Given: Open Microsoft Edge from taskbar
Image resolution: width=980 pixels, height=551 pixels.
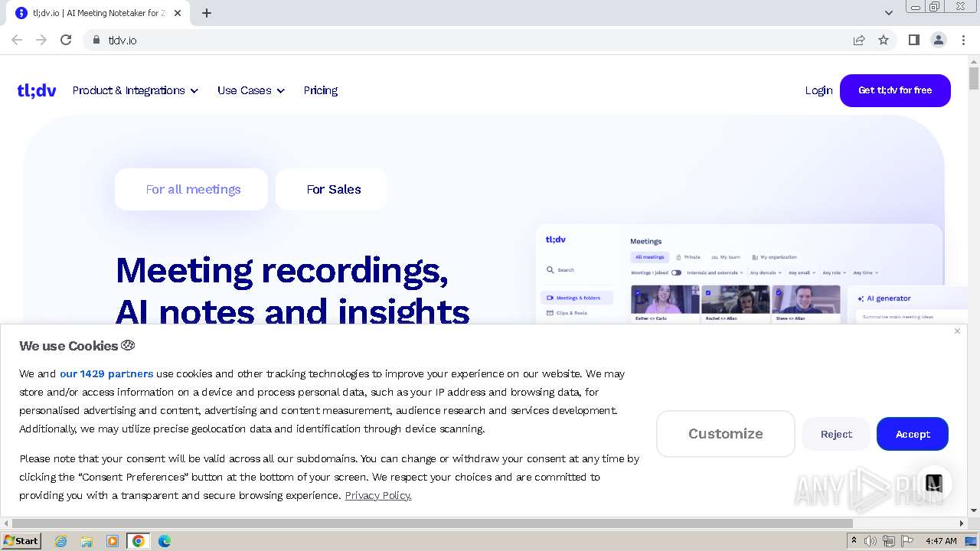Looking at the screenshot, I should [x=165, y=541].
